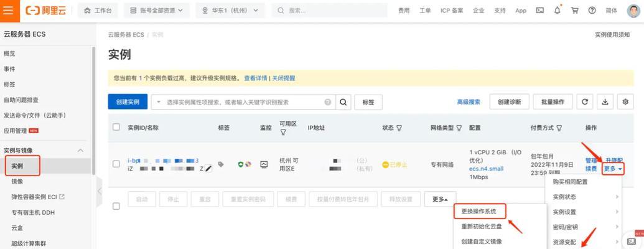Viewport: 644px width, 249px height.
Task: Click the Alibaba Cloud logo
Action: click(x=45, y=11)
